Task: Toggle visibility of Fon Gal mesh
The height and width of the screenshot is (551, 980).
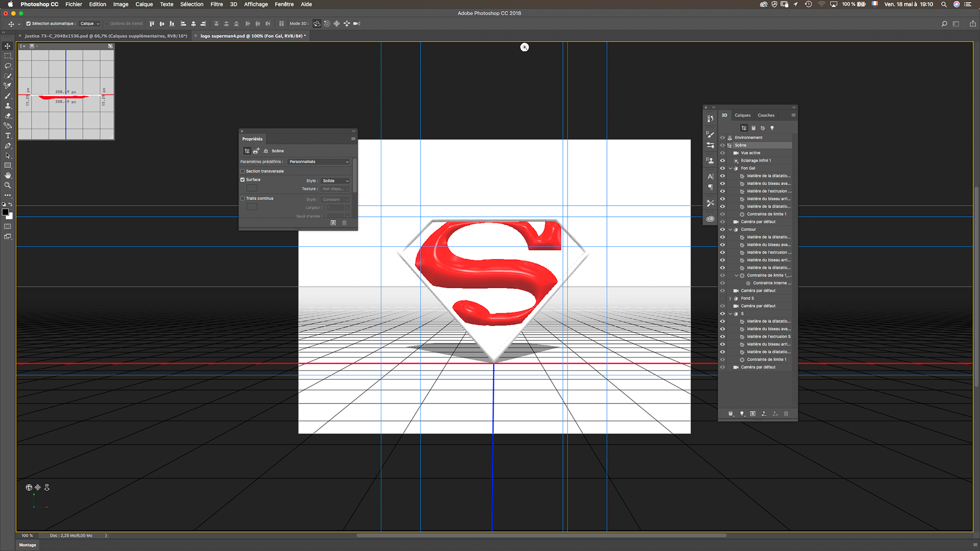Action: (x=722, y=168)
